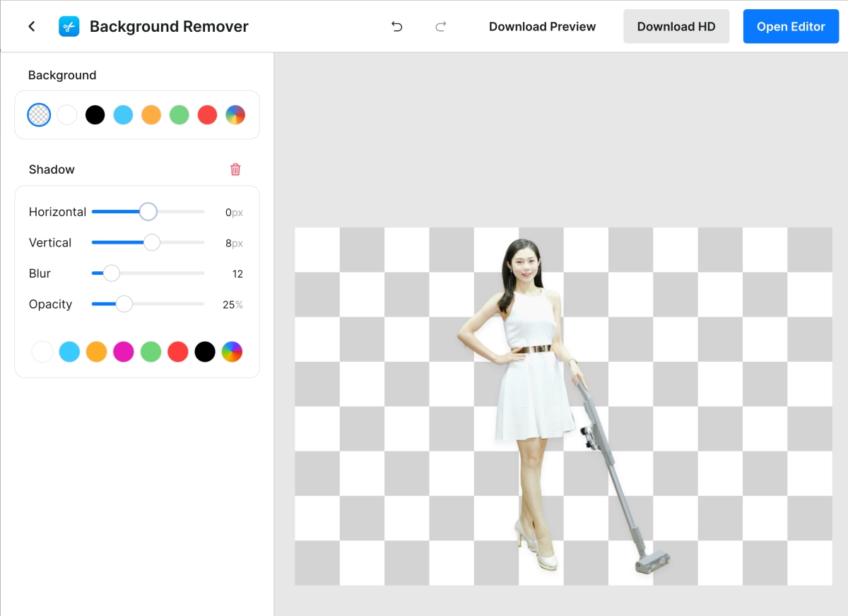Viewport: 848px width, 616px height.
Task: Launch the Open Editor button
Action: tap(791, 27)
